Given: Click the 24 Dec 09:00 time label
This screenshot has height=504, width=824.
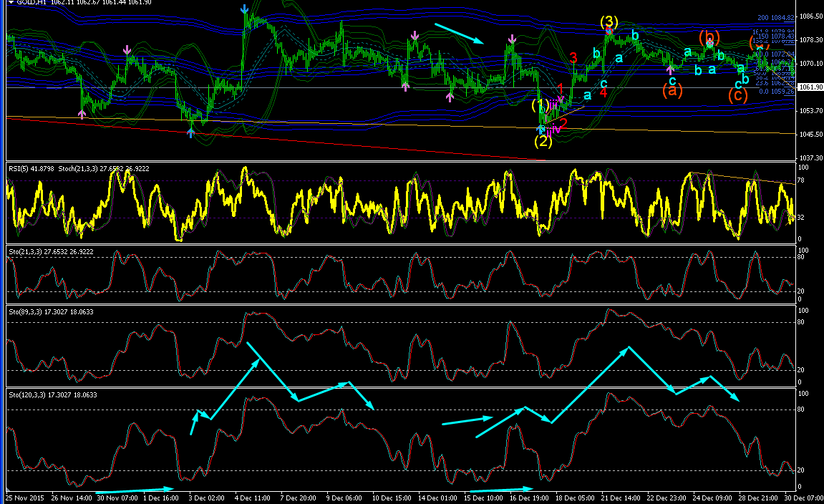Looking at the screenshot, I should tap(712, 498).
